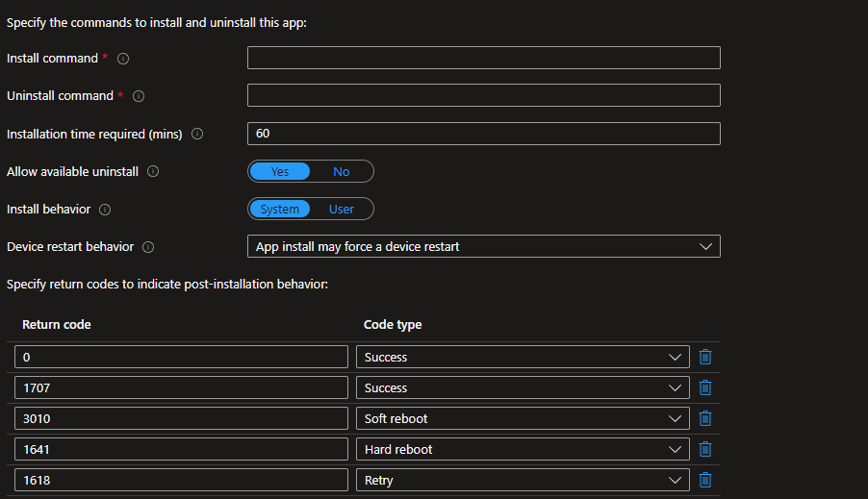The image size is (868, 499).
Task: Click the return code 0 input field
Action: (181, 357)
